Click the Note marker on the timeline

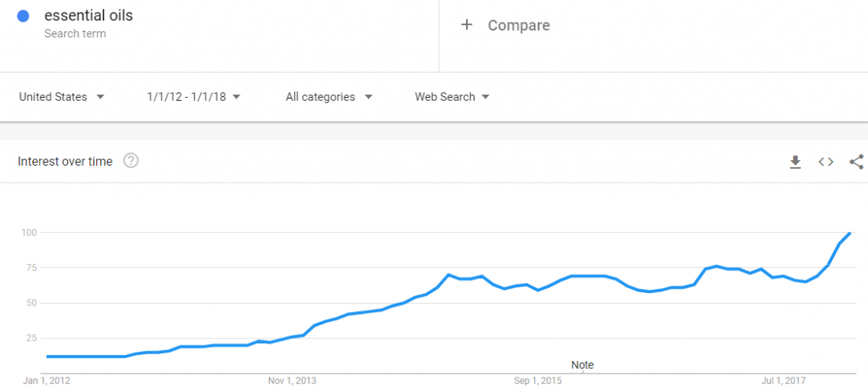click(x=583, y=365)
